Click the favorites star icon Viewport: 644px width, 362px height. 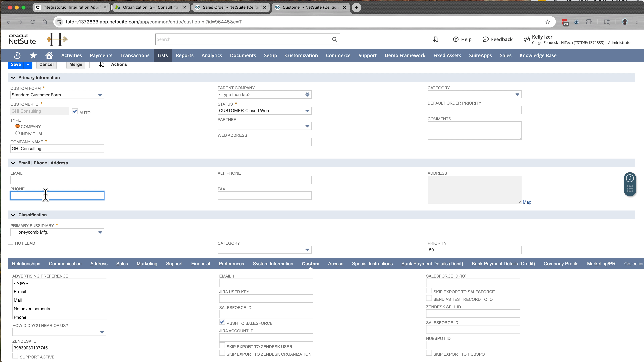(x=33, y=55)
